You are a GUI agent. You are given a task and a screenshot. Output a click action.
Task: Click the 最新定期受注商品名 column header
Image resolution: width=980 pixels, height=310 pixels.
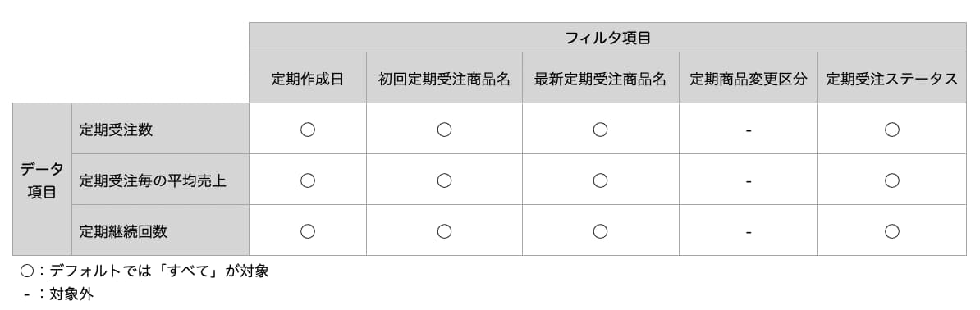click(x=601, y=78)
